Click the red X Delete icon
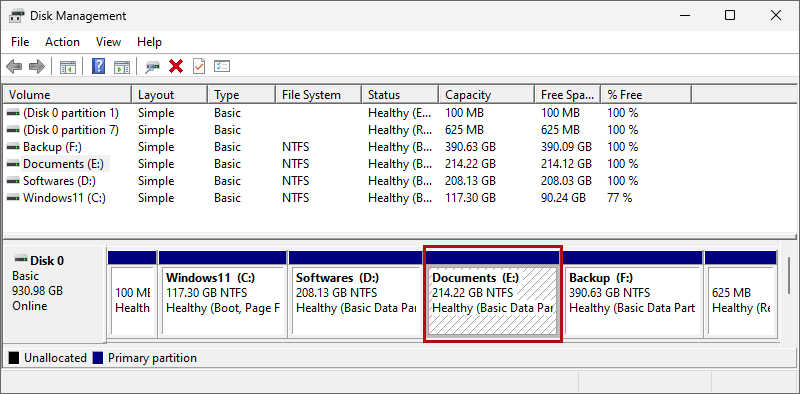This screenshot has width=800, height=394. pyautogui.click(x=176, y=66)
